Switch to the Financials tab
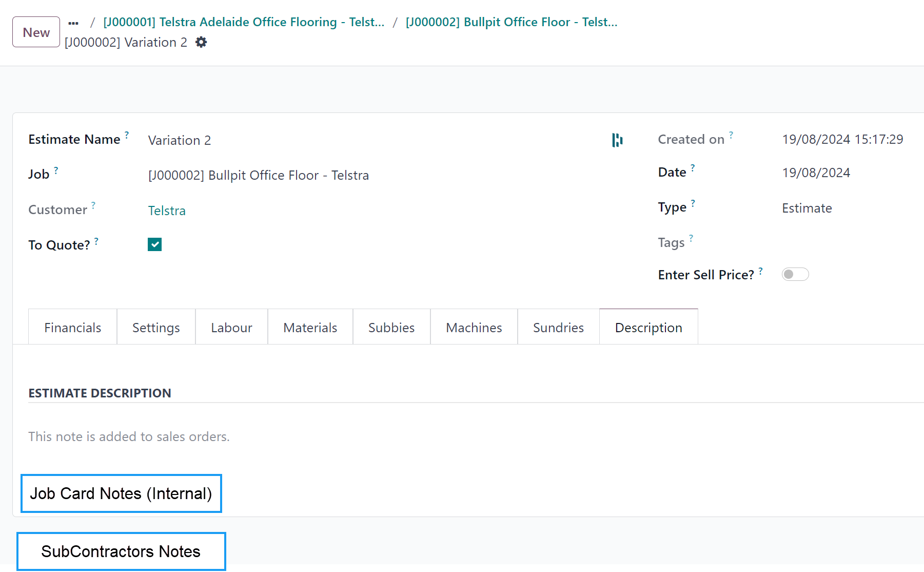 coord(72,328)
